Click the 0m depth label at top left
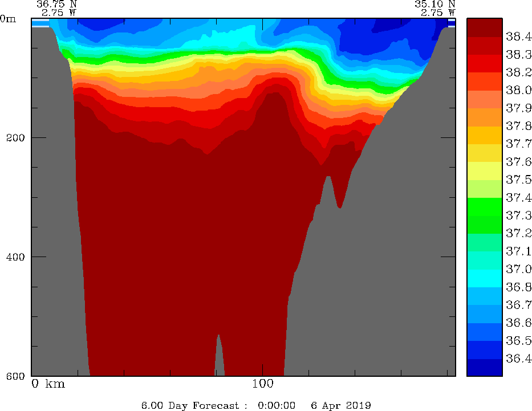Image resolution: width=532 pixels, height=411 pixels. coord(8,18)
